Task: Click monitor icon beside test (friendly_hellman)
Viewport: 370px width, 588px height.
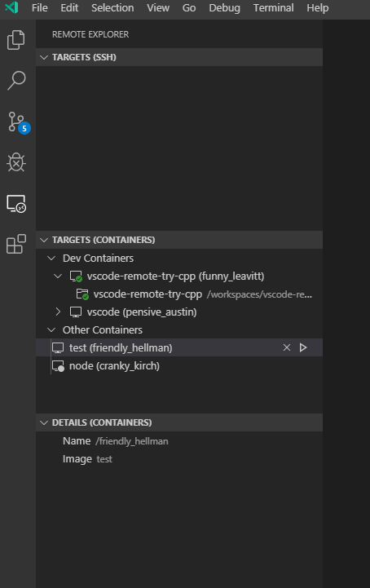Action: point(58,348)
